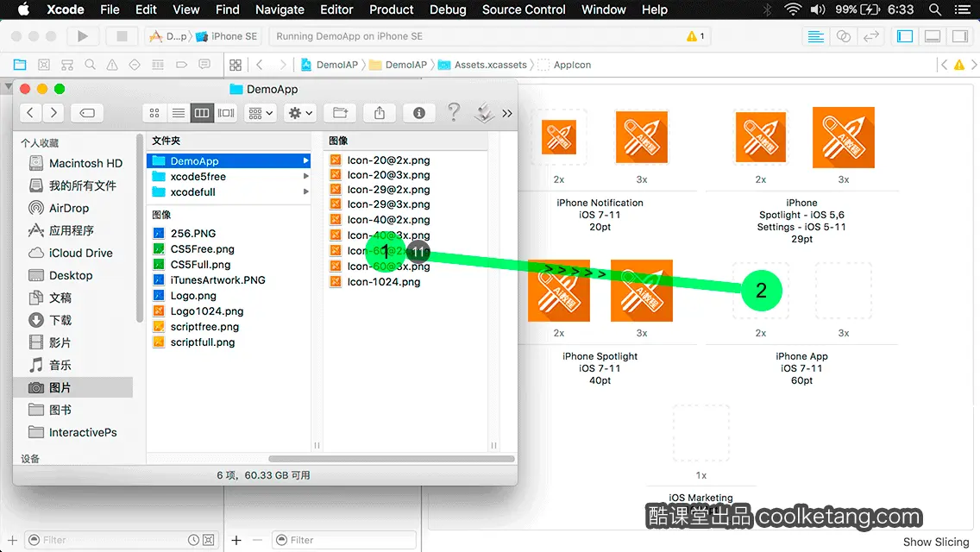The height and width of the screenshot is (552, 980).
Task: Click the warning badge in activity bar
Action: click(x=695, y=36)
